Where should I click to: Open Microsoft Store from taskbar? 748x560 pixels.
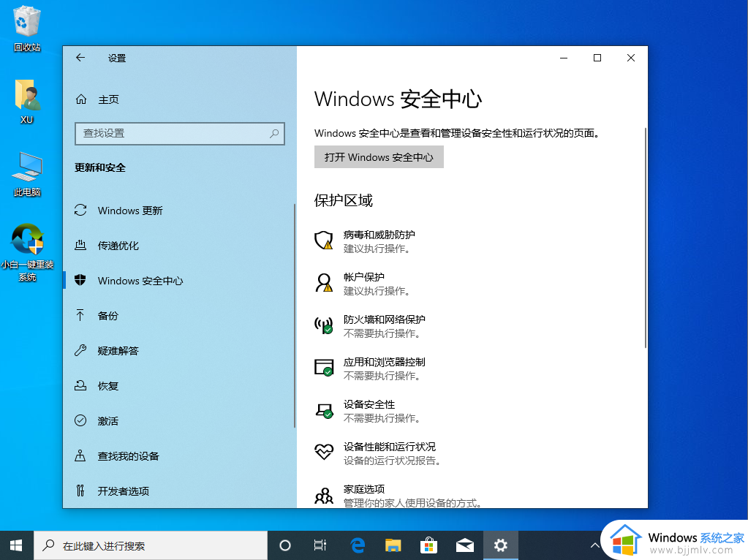pos(429,545)
